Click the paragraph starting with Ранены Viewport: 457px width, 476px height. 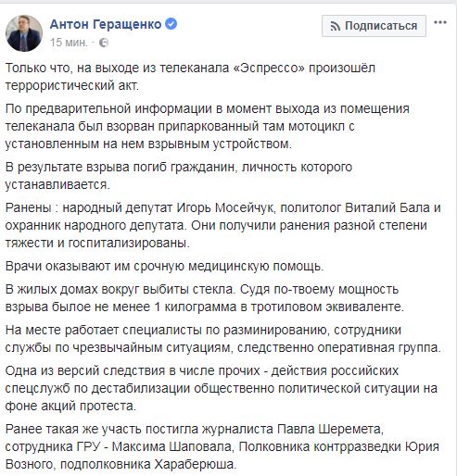pyautogui.click(x=222, y=225)
